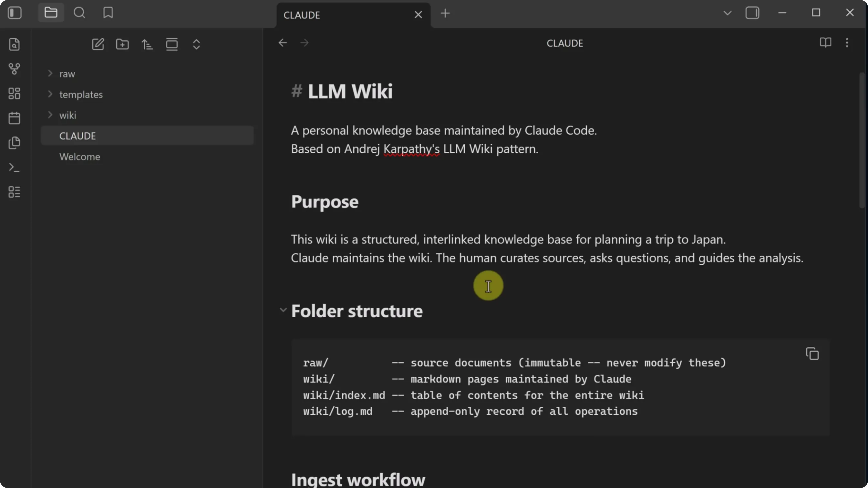Close the CLAUDE tab
The height and width of the screenshot is (488, 868).
pyautogui.click(x=418, y=15)
